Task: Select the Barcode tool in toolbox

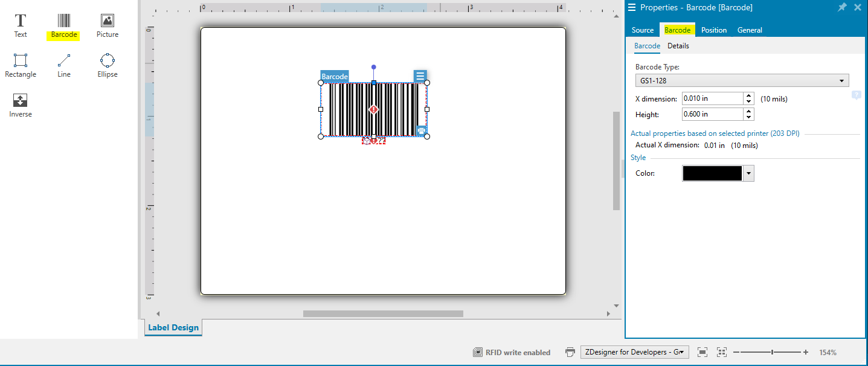Action: click(64, 26)
